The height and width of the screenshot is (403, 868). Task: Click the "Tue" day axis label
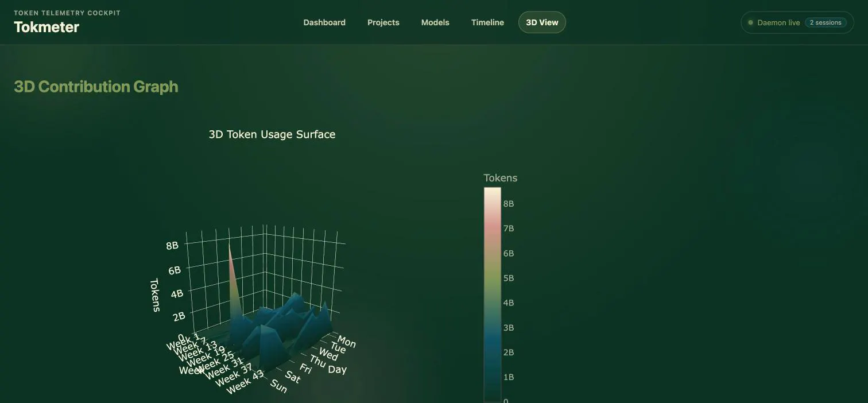(x=338, y=348)
